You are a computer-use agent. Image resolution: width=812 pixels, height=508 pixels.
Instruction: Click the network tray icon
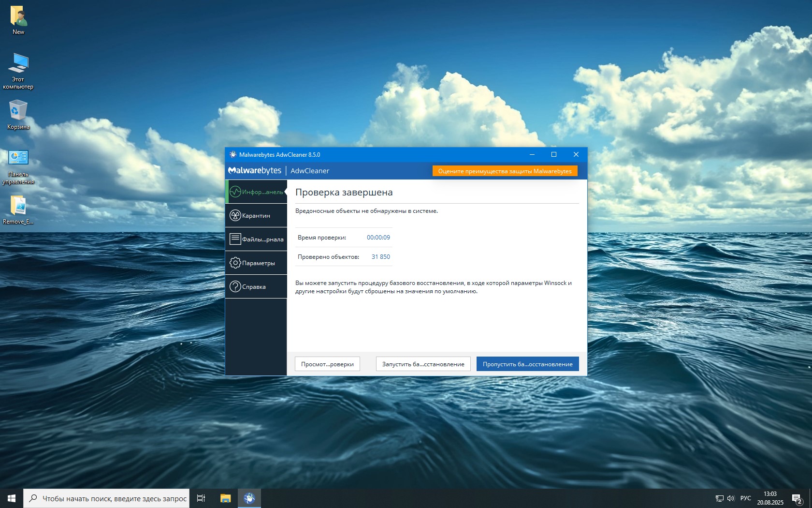tap(719, 498)
